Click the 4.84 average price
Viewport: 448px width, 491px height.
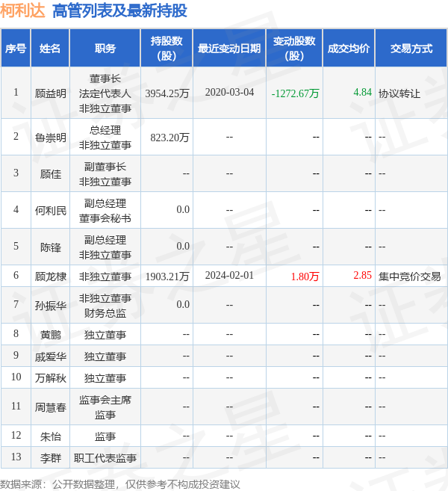[363, 92]
